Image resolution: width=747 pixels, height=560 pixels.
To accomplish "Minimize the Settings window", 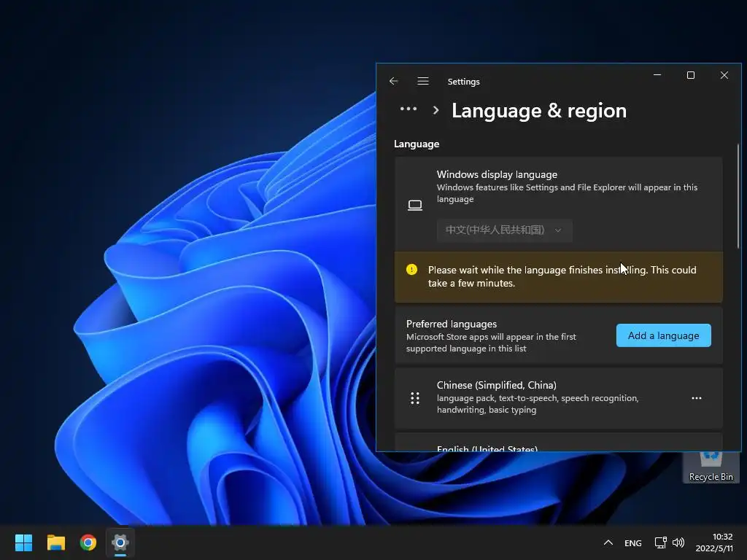I will (657, 75).
